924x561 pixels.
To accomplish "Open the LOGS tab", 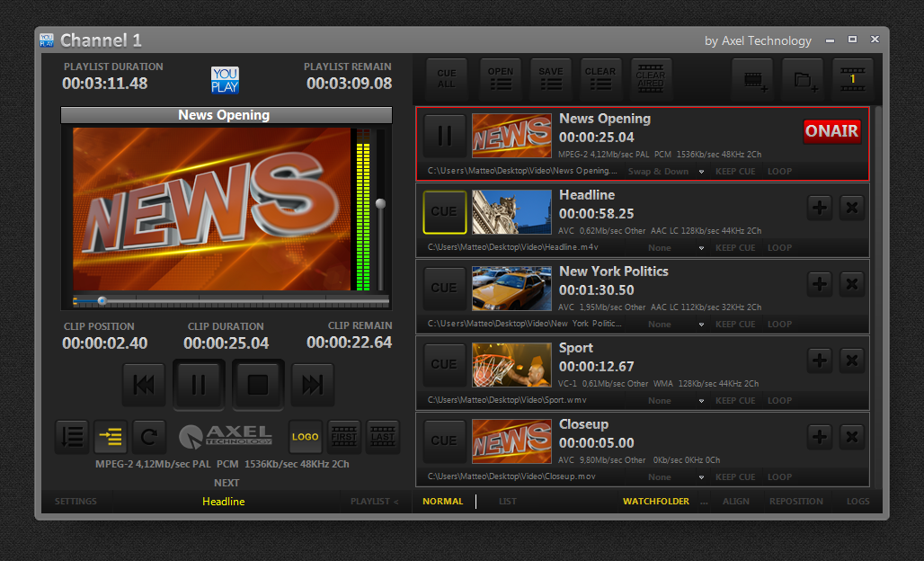I will [857, 502].
